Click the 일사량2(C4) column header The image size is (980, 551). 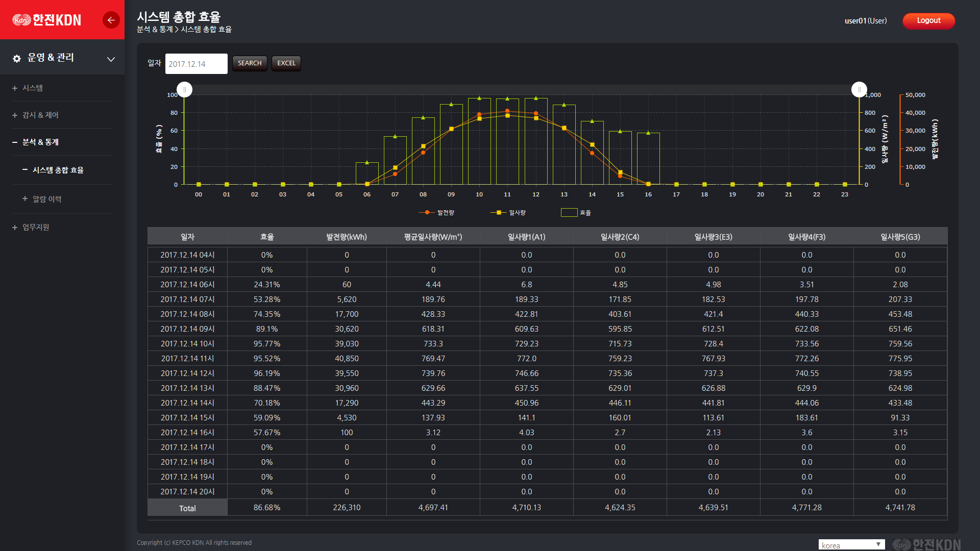(620, 237)
